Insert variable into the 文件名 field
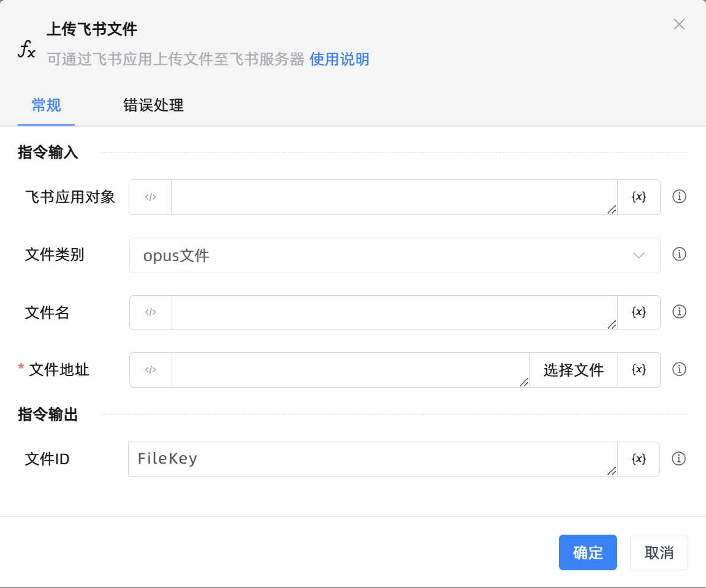 click(639, 312)
